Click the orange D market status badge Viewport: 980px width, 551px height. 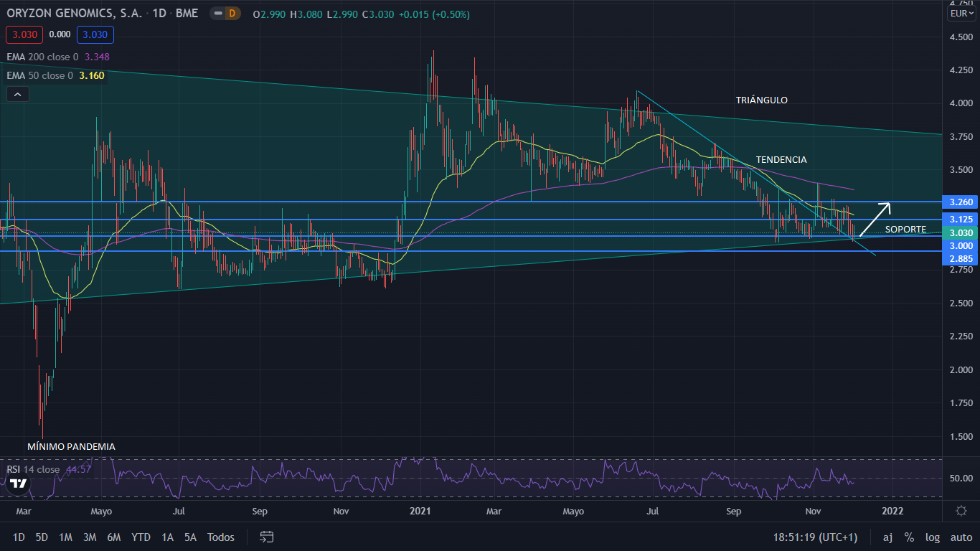click(x=231, y=14)
